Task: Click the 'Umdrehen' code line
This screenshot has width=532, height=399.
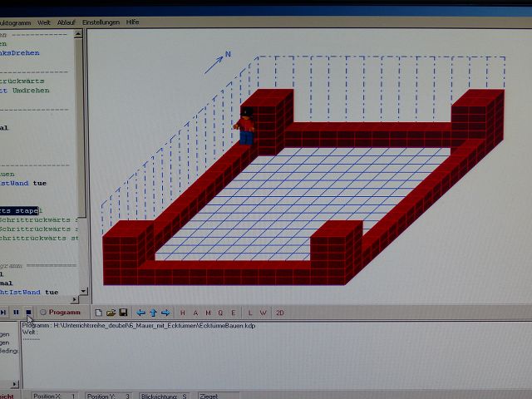Action: [x=24, y=91]
